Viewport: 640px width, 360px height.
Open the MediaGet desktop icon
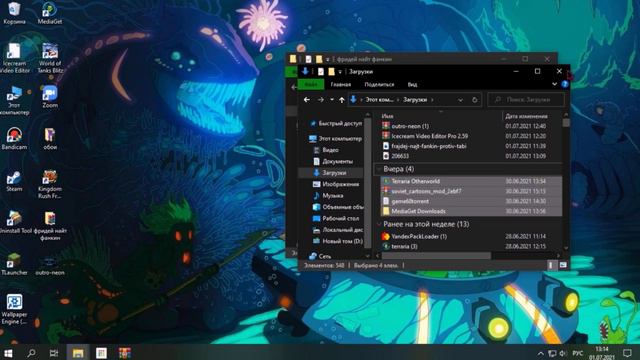tap(49, 13)
